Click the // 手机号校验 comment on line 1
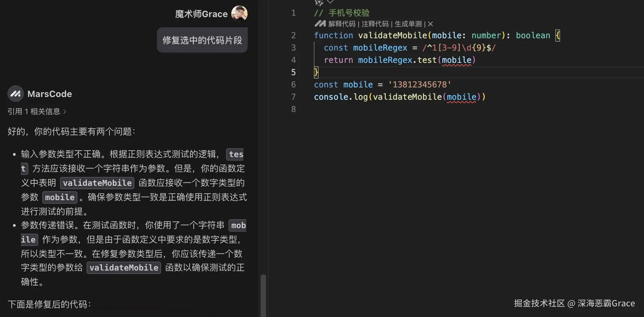 click(342, 13)
